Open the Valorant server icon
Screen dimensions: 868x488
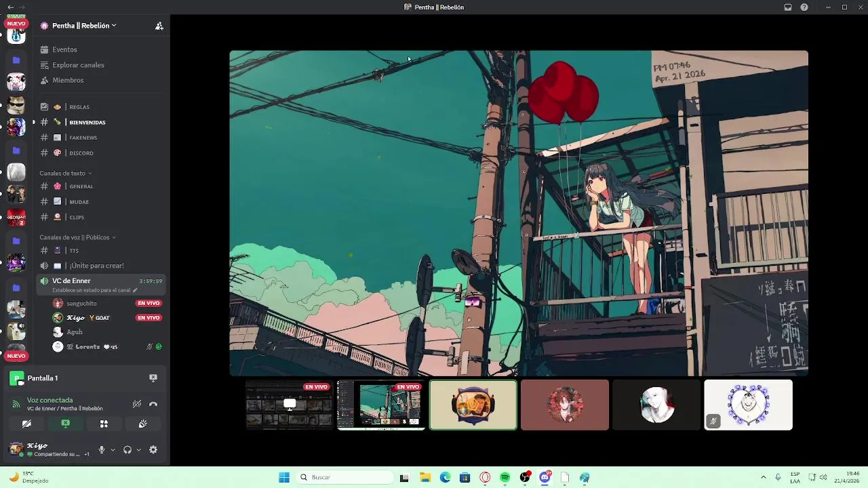16,218
